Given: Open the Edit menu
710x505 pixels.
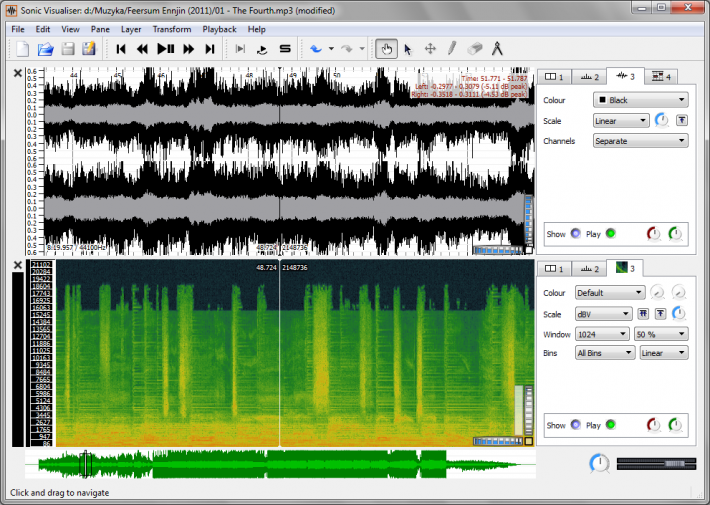Looking at the screenshot, I should [43, 29].
